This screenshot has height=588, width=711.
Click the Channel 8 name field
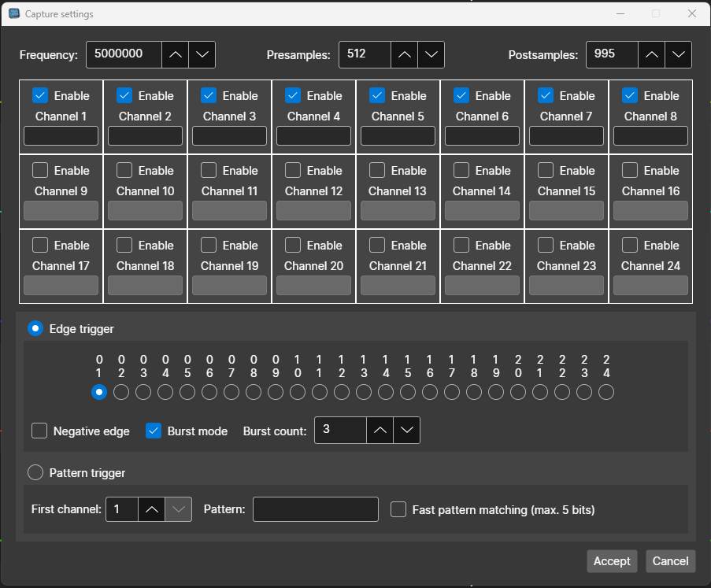tap(650, 136)
